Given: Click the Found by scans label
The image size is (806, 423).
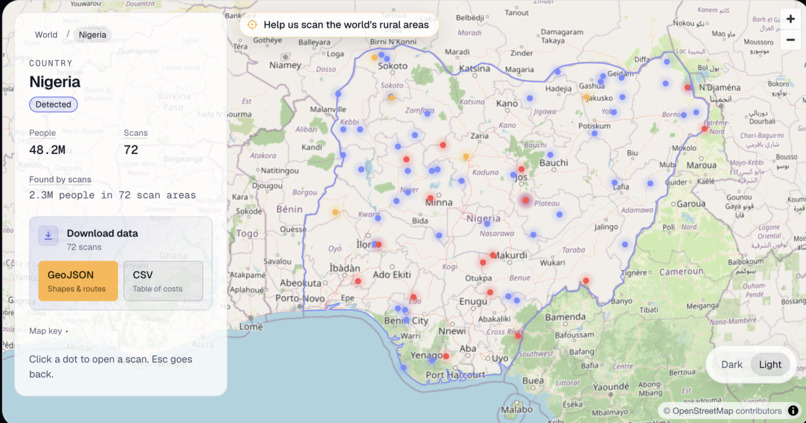Looking at the screenshot, I should (60, 179).
